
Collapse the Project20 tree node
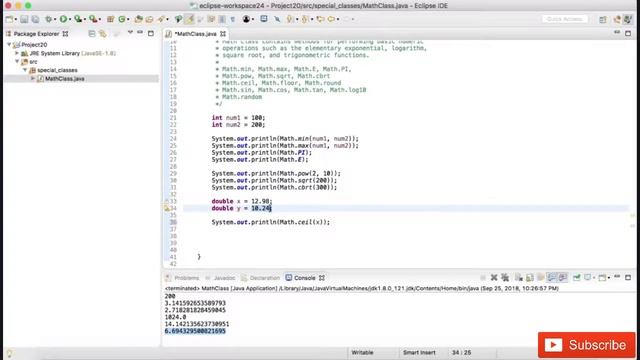(x=9, y=44)
